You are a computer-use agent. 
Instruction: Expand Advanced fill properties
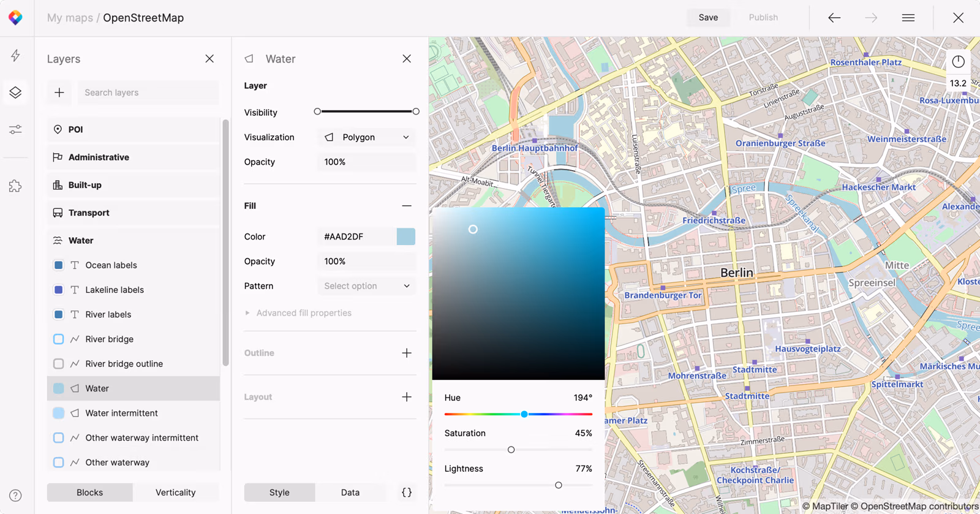point(298,313)
